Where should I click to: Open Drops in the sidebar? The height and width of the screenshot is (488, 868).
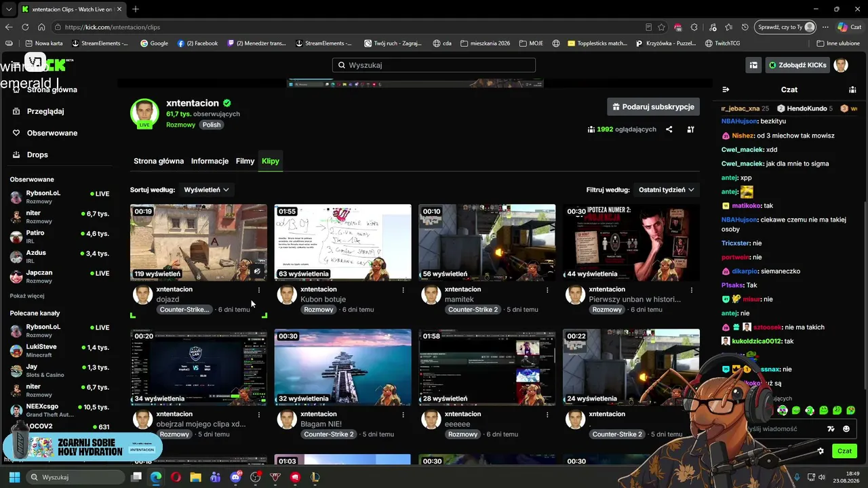coord(37,155)
